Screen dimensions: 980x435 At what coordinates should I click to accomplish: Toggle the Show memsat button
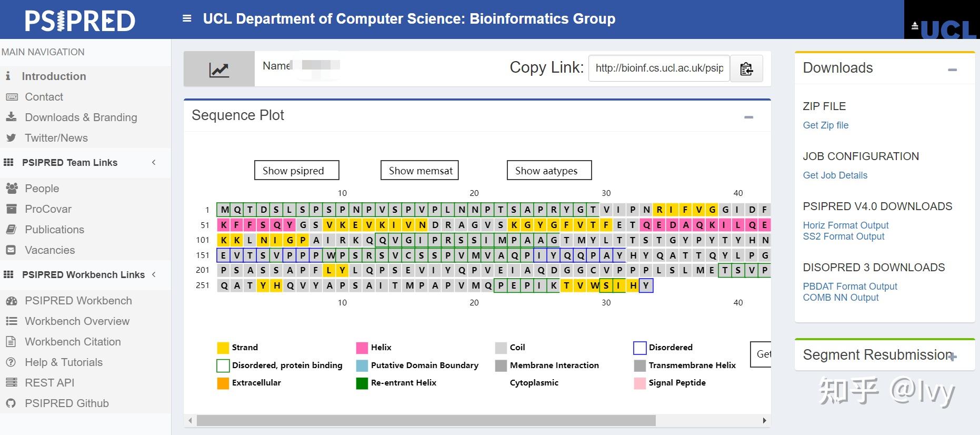point(420,171)
